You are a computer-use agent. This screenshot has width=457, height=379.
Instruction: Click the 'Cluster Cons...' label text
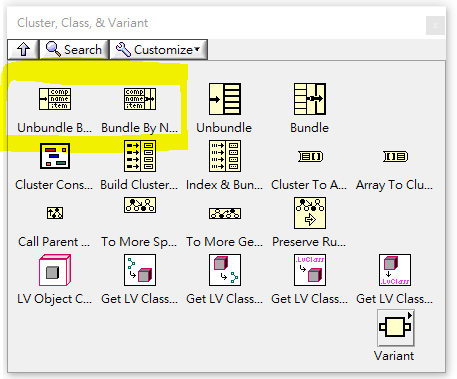[x=54, y=185]
